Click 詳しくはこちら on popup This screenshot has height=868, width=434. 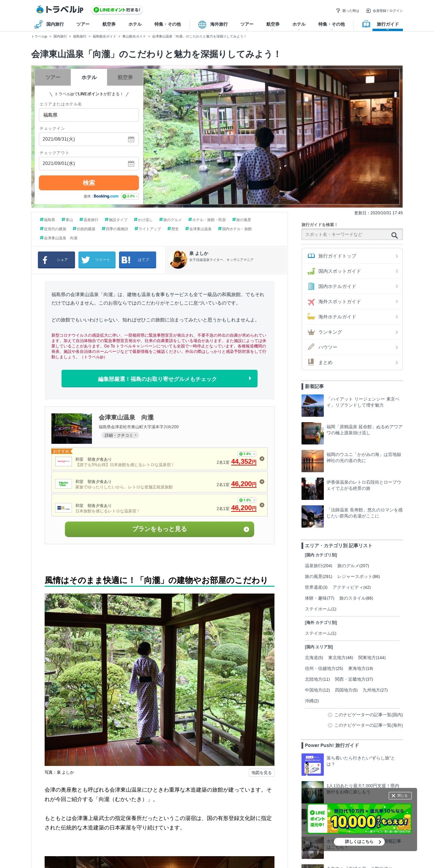click(359, 842)
